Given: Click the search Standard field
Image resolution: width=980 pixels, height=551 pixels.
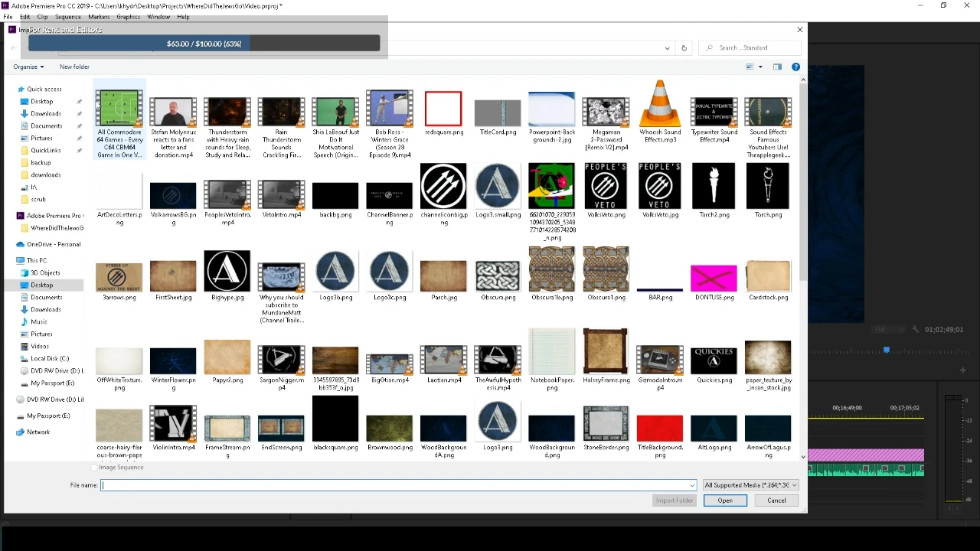Looking at the screenshot, I should [x=750, y=47].
